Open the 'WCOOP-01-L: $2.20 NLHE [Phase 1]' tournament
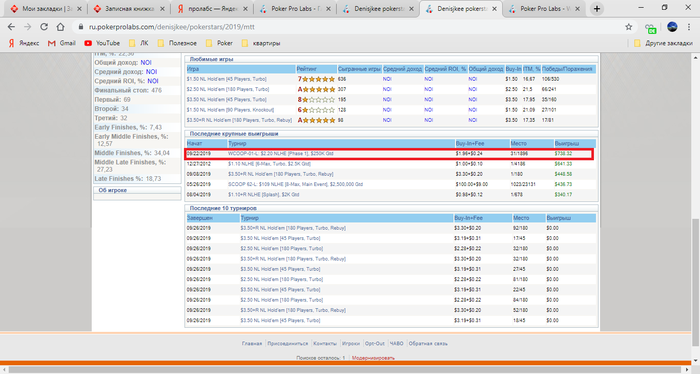The width and height of the screenshot is (700, 374). (281, 154)
